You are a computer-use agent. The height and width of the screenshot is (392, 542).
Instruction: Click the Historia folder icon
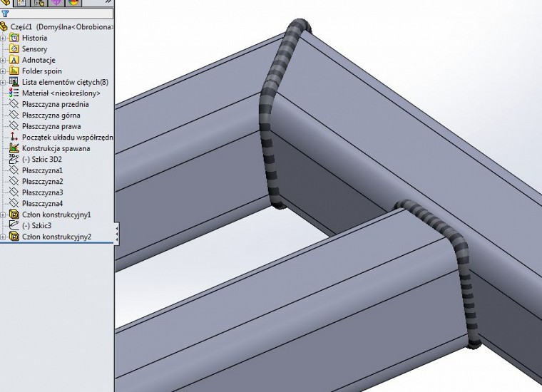pyautogui.click(x=14, y=38)
